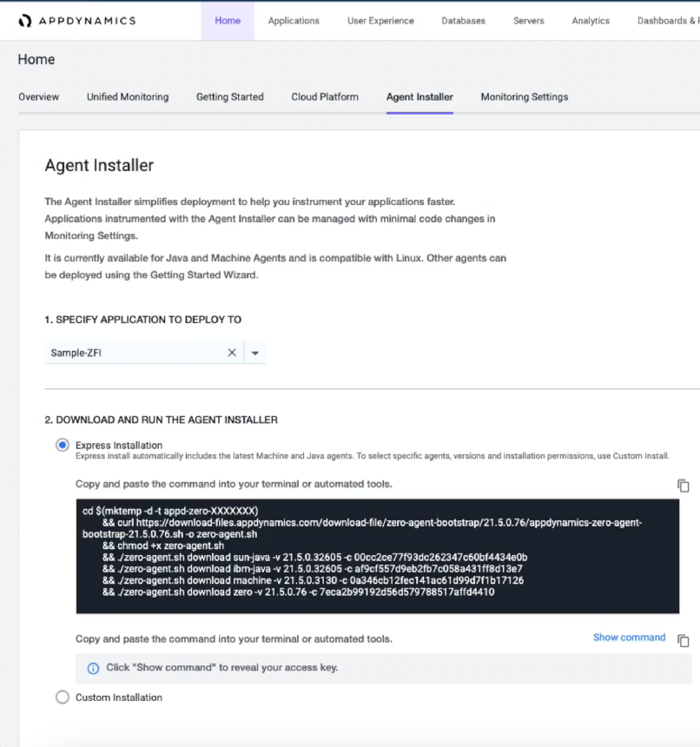Click the 'Custom Installation' label text
The width and height of the screenshot is (700, 747).
tap(119, 697)
